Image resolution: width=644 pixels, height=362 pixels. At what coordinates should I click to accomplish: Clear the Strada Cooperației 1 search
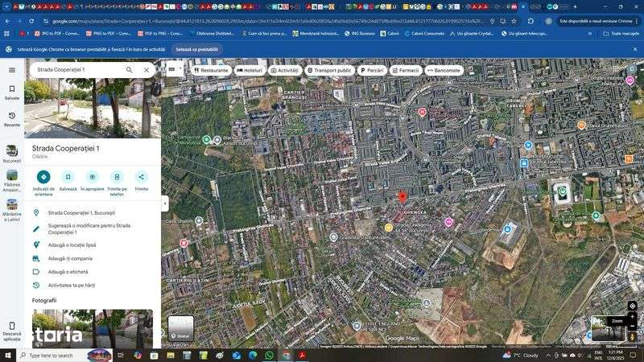pos(147,70)
